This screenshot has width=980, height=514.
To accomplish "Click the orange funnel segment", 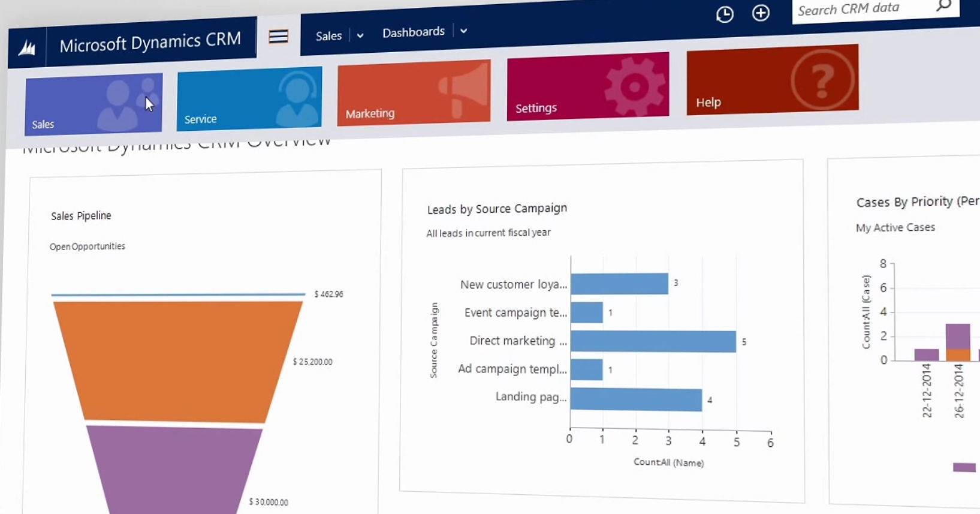I will click(x=177, y=360).
